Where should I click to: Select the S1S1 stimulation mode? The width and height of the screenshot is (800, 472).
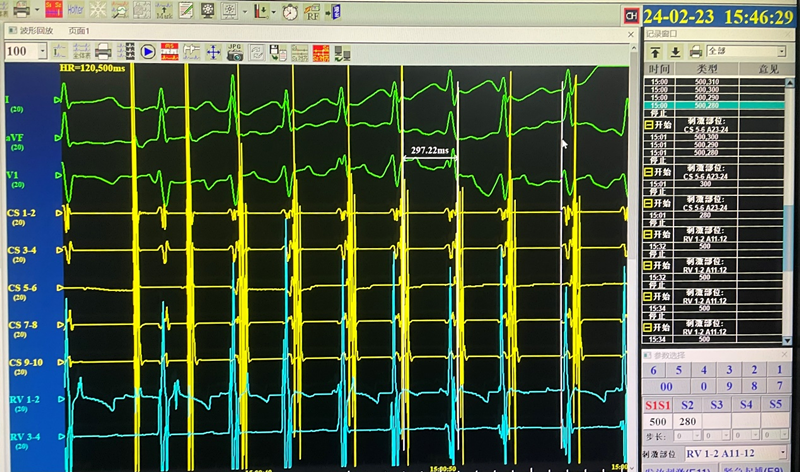pos(656,404)
